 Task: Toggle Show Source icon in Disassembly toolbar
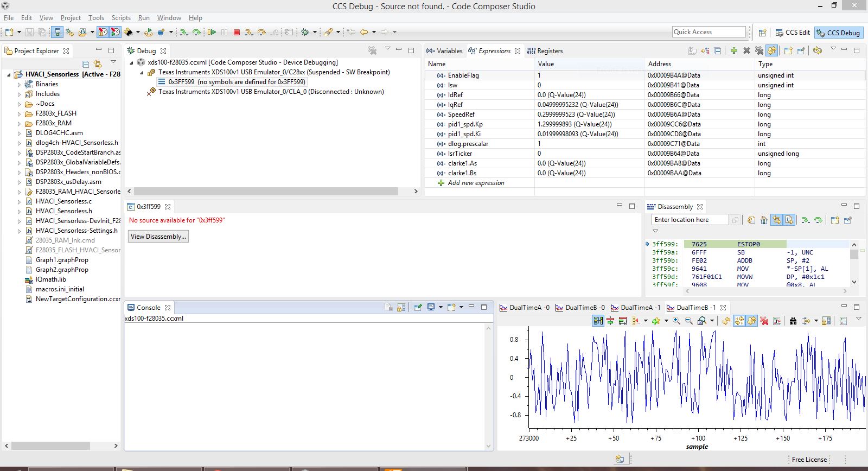(x=789, y=220)
